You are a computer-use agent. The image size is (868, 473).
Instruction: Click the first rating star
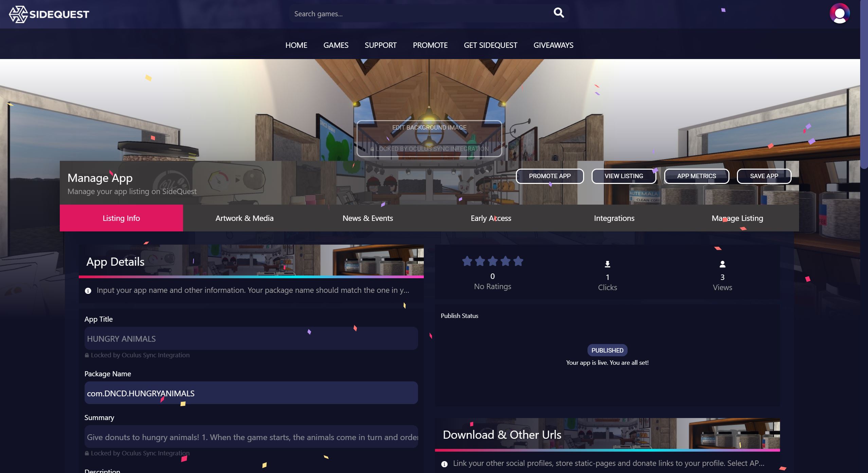tap(467, 261)
